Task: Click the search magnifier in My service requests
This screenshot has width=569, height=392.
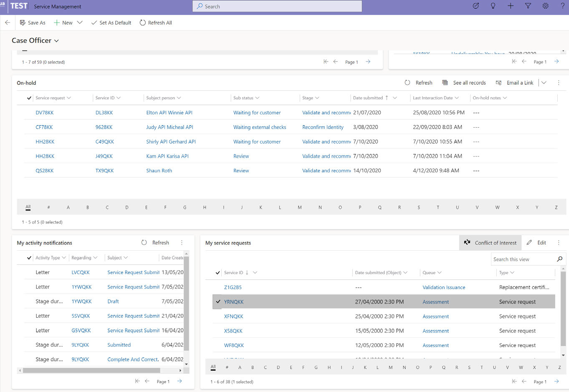Action: (x=559, y=259)
